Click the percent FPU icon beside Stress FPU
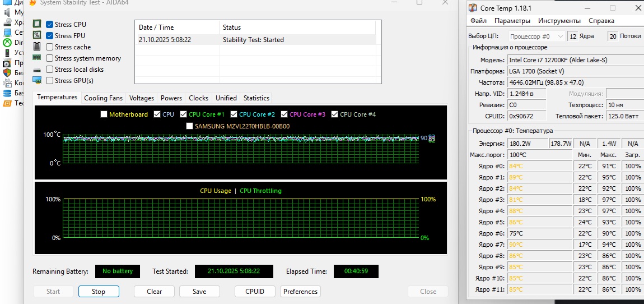644x304 pixels. coord(37,35)
